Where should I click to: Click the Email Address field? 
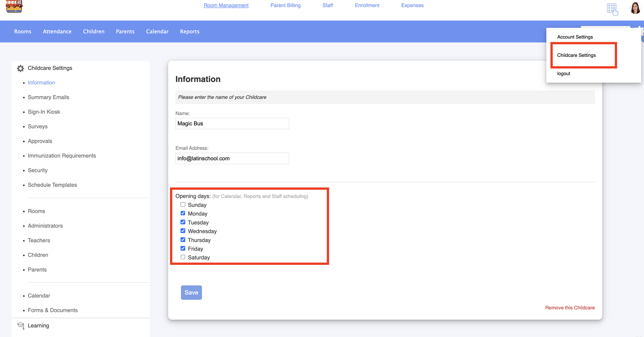pos(232,158)
